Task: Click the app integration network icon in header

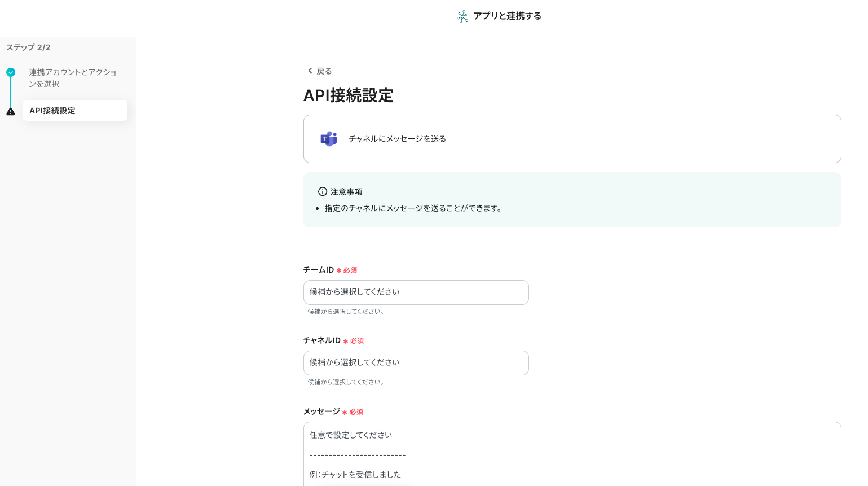Action: click(x=462, y=16)
